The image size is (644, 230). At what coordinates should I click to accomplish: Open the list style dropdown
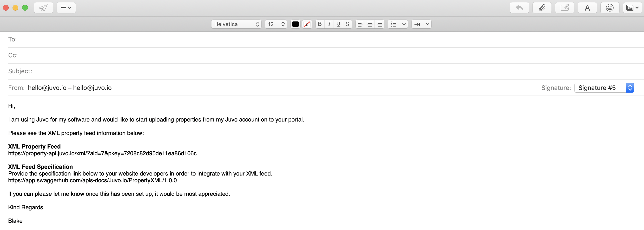point(397,24)
